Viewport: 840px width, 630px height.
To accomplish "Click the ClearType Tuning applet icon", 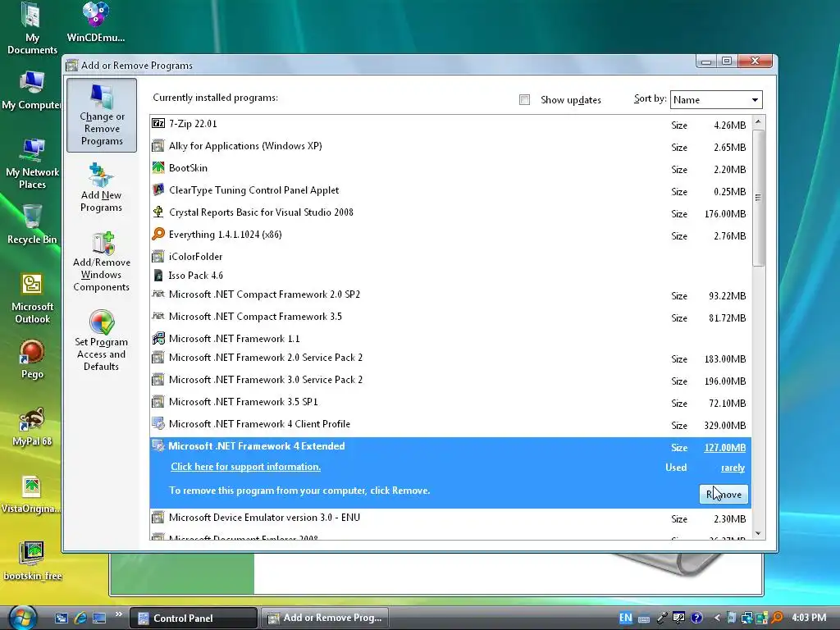I will click(x=158, y=190).
